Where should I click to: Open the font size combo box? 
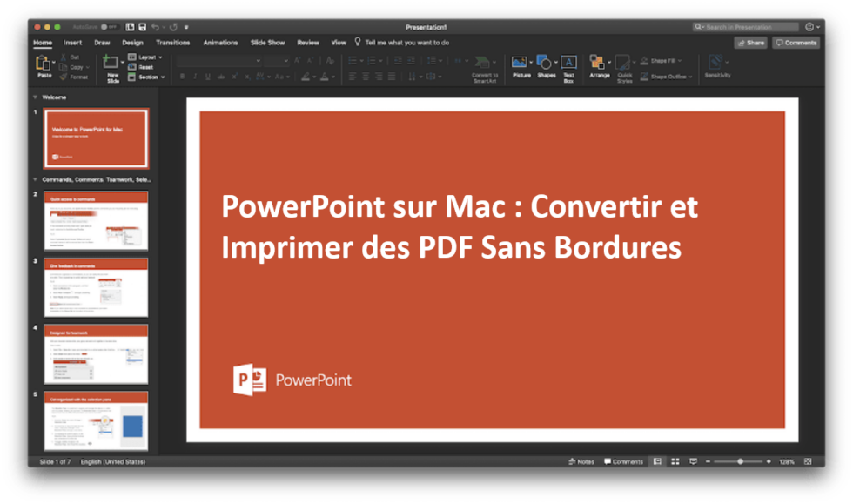[277, 61]
